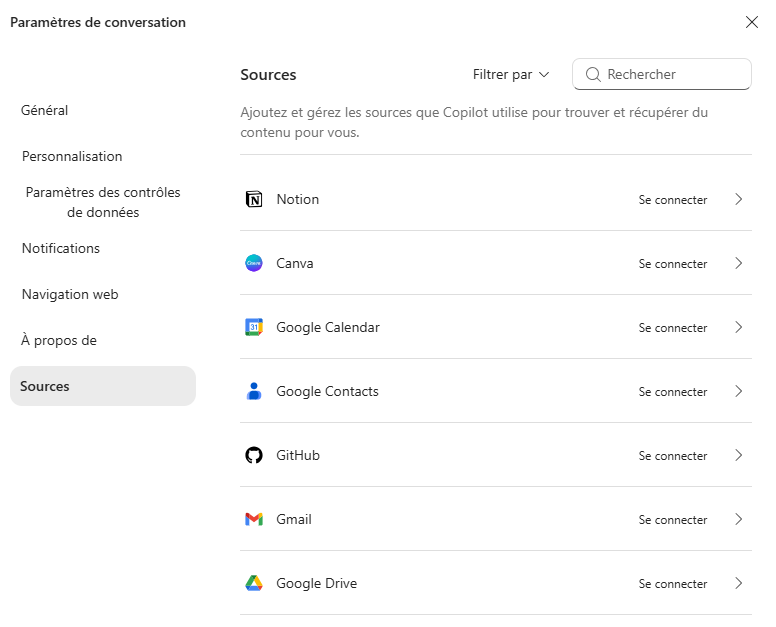Expand the Notion row chevron
The height and width of the screenshot is (627, 776).
coord(739,199)
